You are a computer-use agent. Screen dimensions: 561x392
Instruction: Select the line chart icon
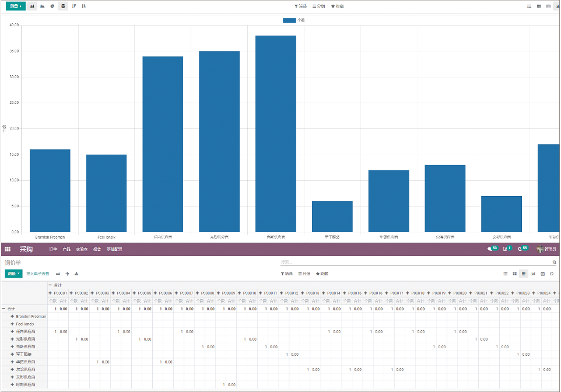pyautogui.click(x=43, y=6)
